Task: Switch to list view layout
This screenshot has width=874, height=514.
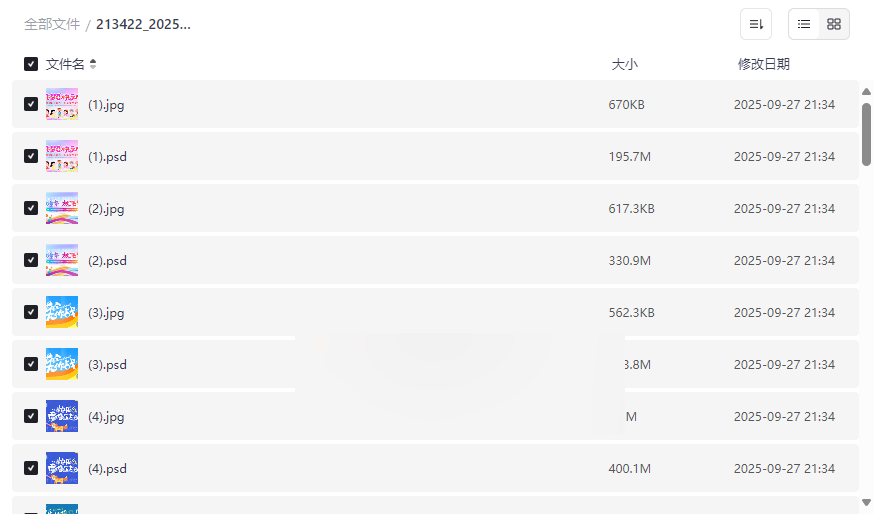Action: (x=804, y=24)
